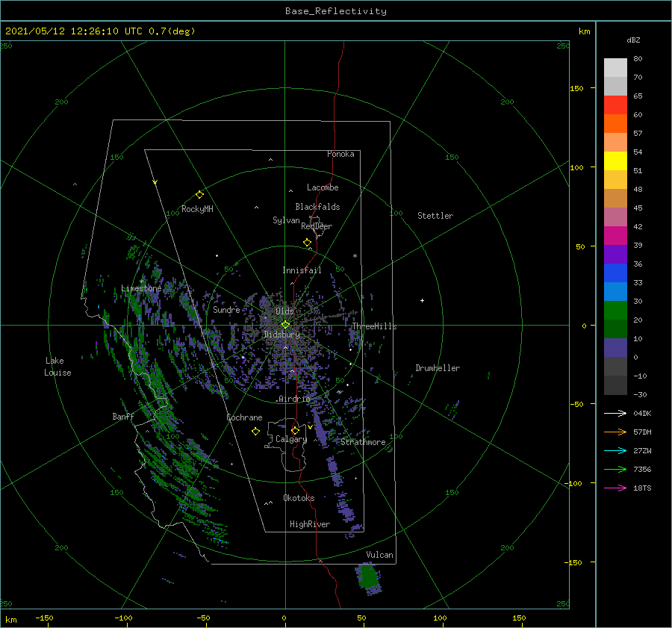Screen dimensions: 672x628
Task: Click the cyan 27ZW arrow in legend
Action: [x=615, y=450]
